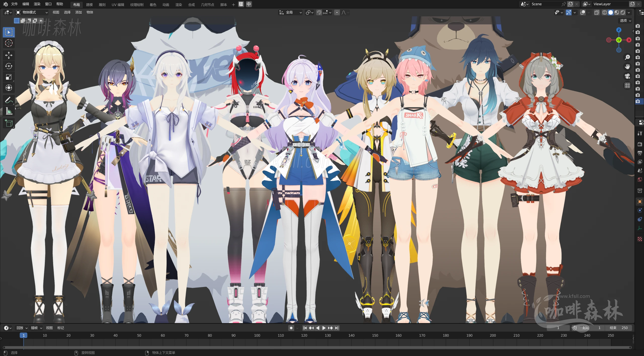Play the animation forward
644x356 pixels.
pyautogui.click(x=324, y=328)
